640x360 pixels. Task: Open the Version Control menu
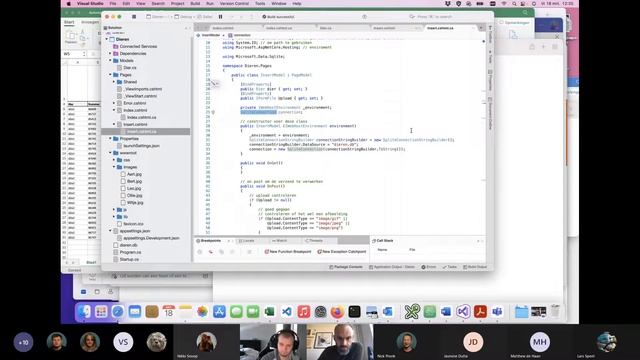(x=234, y=3)
